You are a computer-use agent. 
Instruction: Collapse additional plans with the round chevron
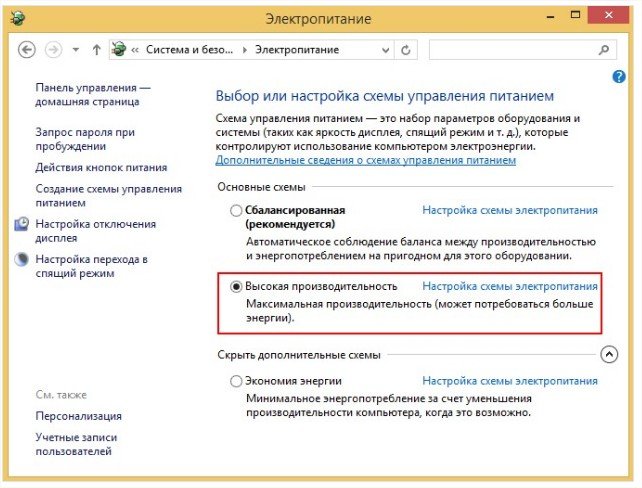coord(609,354)
